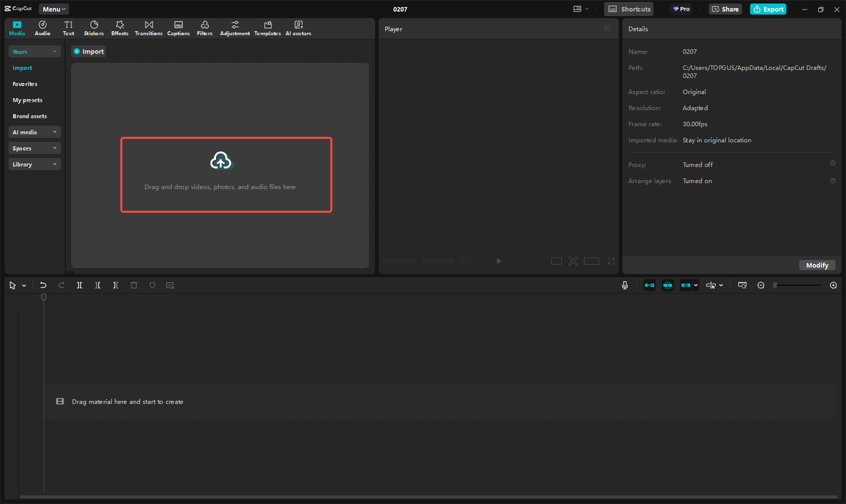
Task: Click the Undo icon
Action: pos(43,285)
